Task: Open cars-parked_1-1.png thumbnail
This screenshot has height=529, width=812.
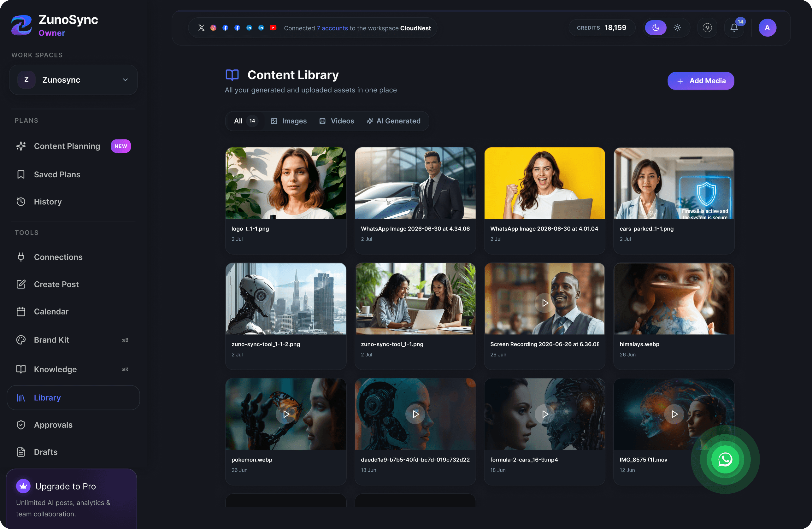Action: pos(674,183)
